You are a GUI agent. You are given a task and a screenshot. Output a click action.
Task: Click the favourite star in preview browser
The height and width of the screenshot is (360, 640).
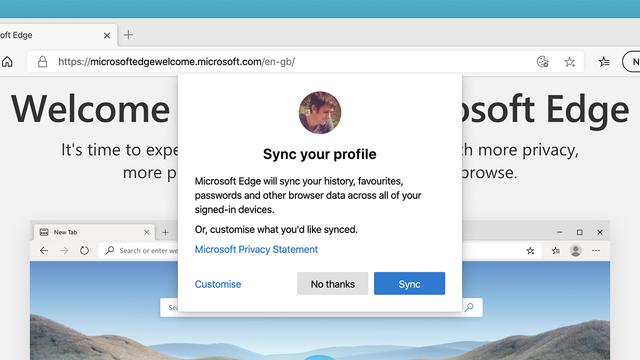coord(530,251)
